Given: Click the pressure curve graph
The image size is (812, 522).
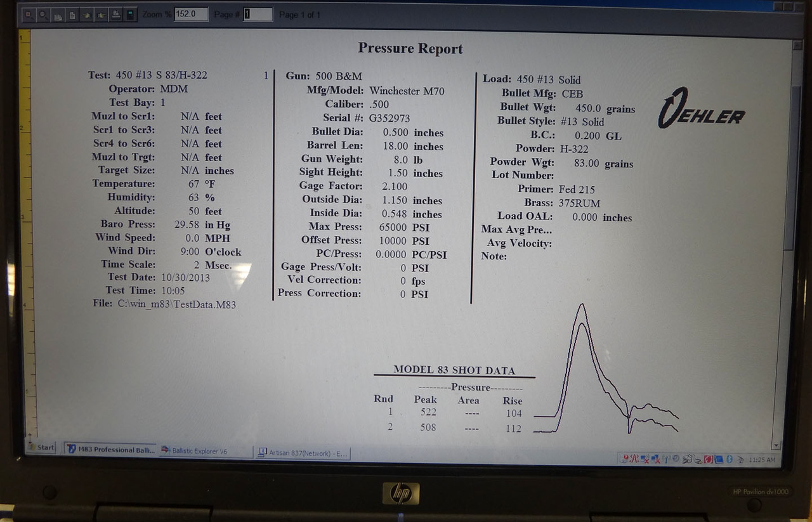Looking at the screenshot, I should tap(606, 369).
